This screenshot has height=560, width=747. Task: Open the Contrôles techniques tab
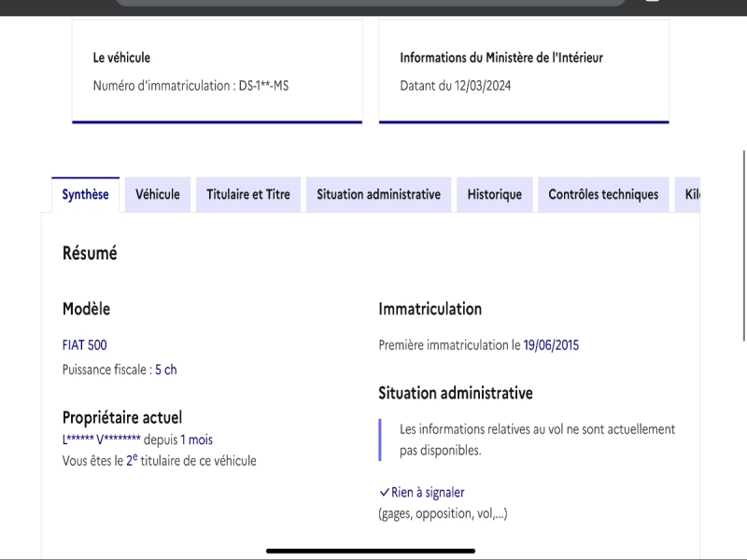pos(603,195)
